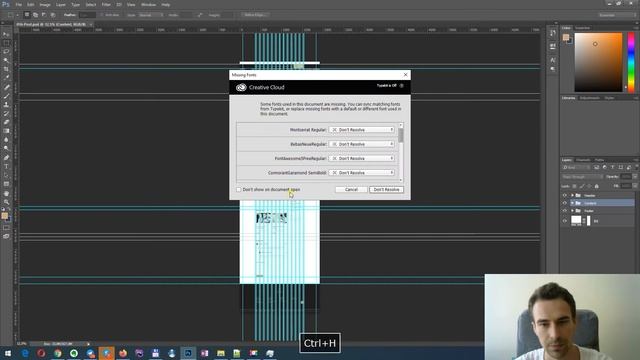The height and width of the screenshot is (360, 640).
Task: Toggle the Anti-alias checkbox in options bar
Action: click(102, 15)
